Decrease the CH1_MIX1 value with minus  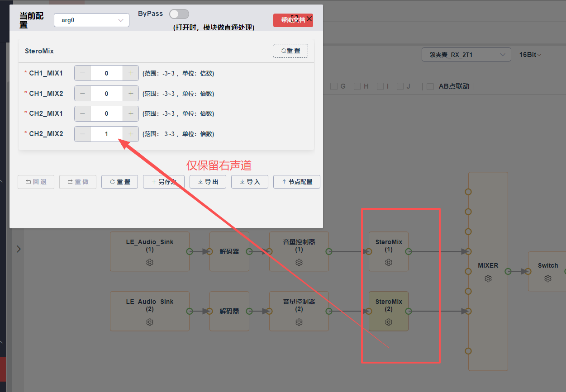click(x=82, y=73)
